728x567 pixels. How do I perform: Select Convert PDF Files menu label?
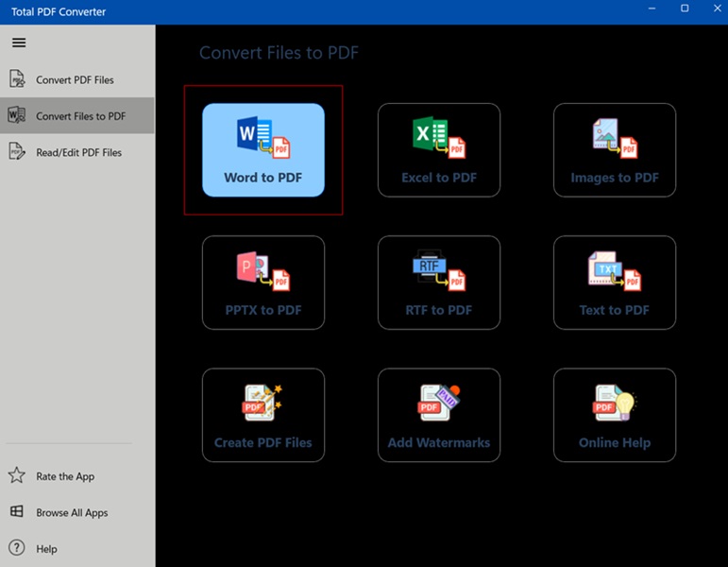pos(75,80)
